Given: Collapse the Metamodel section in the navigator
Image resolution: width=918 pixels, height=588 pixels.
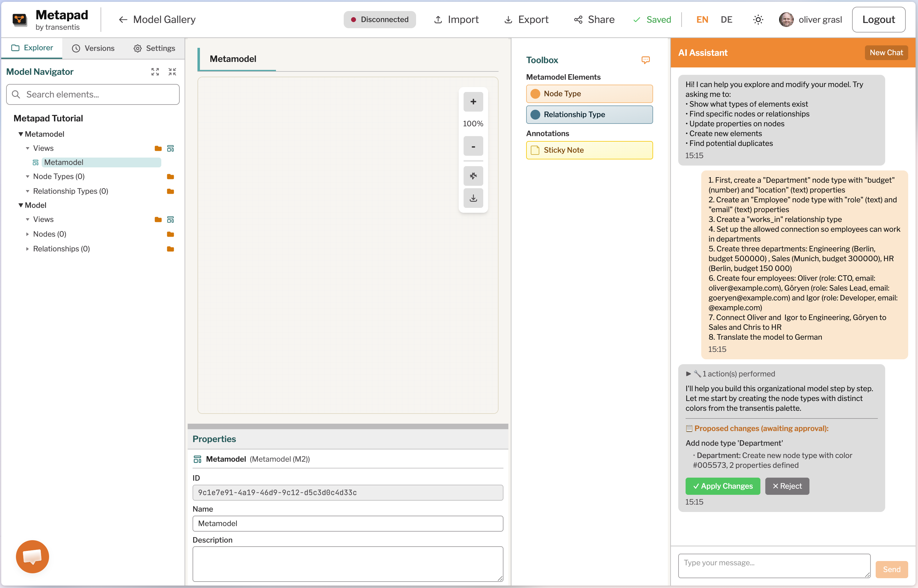Looking at the screenshot, I should (21, 134).
